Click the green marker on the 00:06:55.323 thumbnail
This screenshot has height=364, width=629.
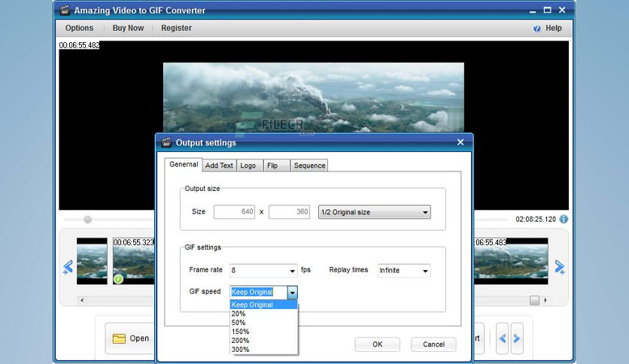click(118, 278)
